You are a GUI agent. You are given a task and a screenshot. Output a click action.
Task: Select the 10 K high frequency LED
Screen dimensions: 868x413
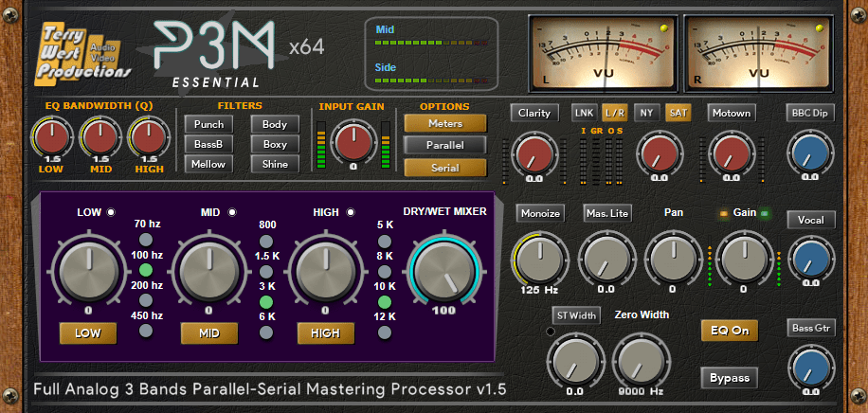pyautogui.click(x=384, y=302)
